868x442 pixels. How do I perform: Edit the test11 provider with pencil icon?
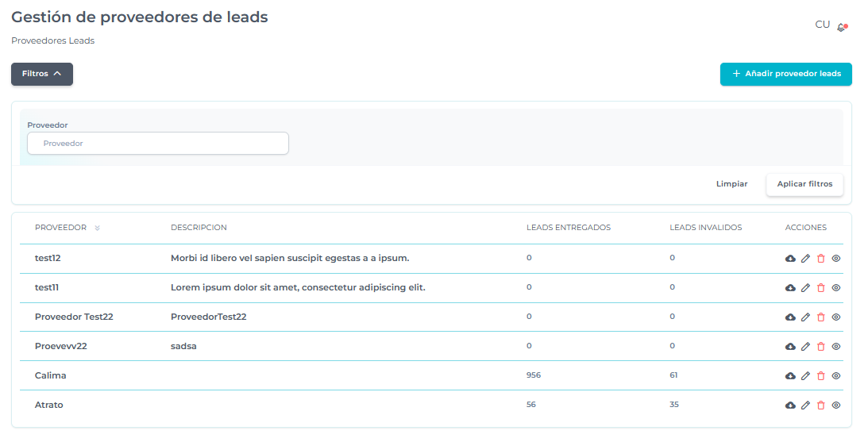point(805,288)
